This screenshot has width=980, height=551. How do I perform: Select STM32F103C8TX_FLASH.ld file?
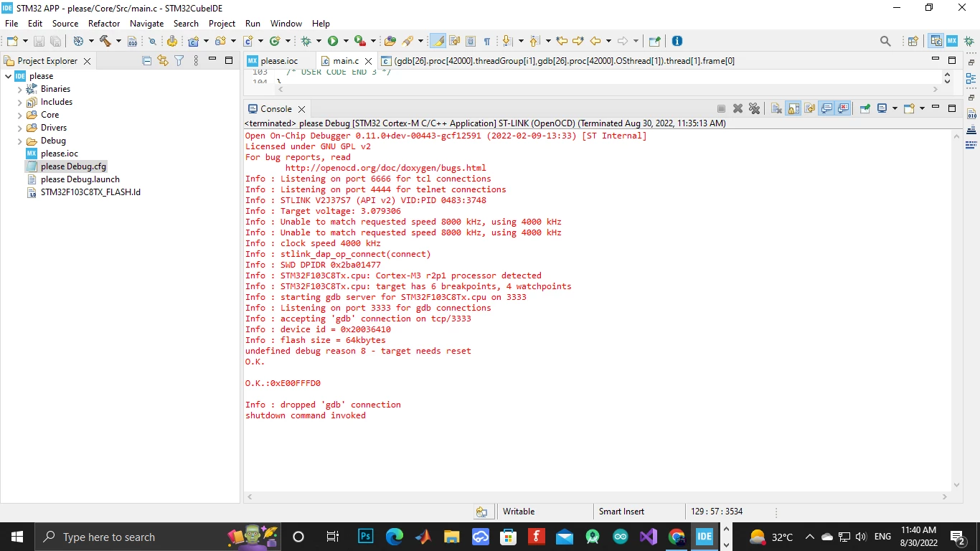pos(90,192)
